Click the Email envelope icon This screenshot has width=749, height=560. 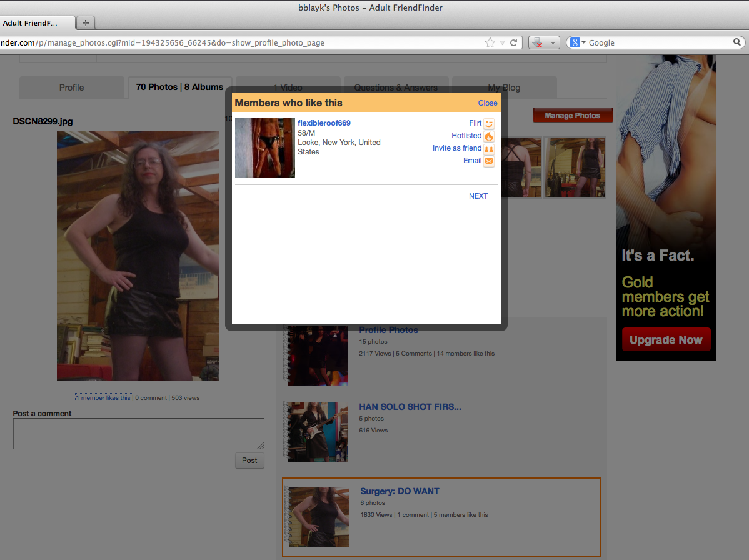[489, 161]
